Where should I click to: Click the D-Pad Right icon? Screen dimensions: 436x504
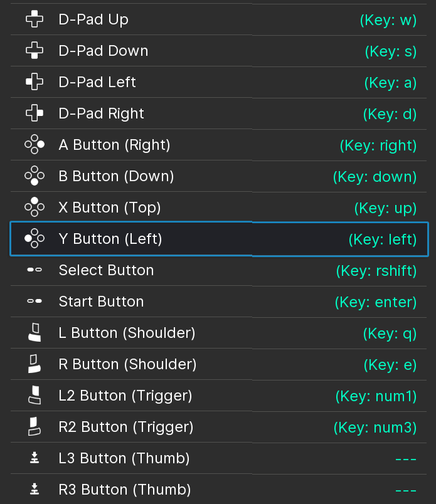click(x=35, y=113)
